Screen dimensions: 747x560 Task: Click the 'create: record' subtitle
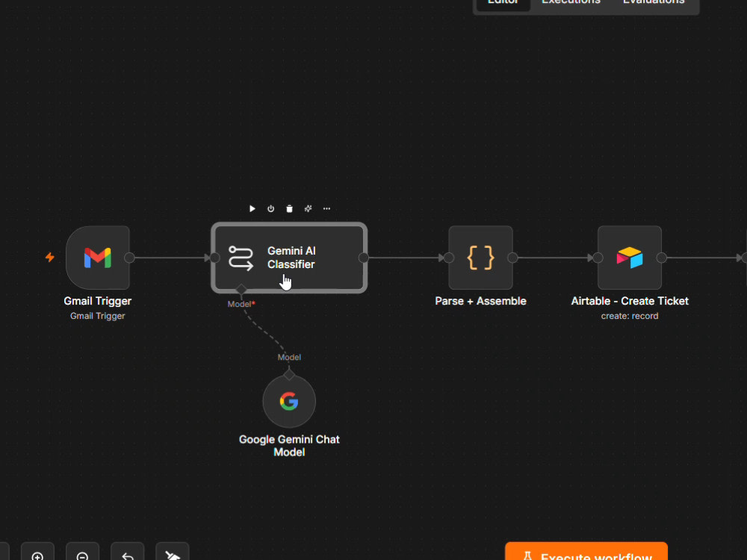pos(630,316)
